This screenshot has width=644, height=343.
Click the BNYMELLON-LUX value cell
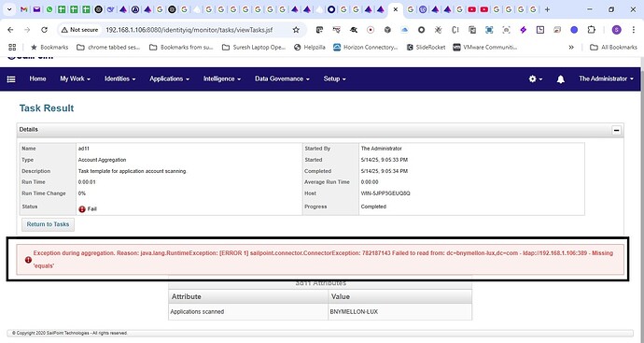400,312
